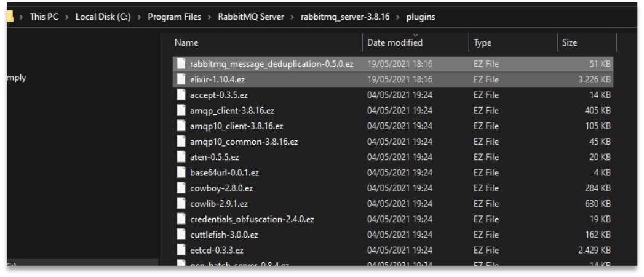Click the file icon beside aten-0.5.5.ez
644x277 pixels.
coord(181,157)
